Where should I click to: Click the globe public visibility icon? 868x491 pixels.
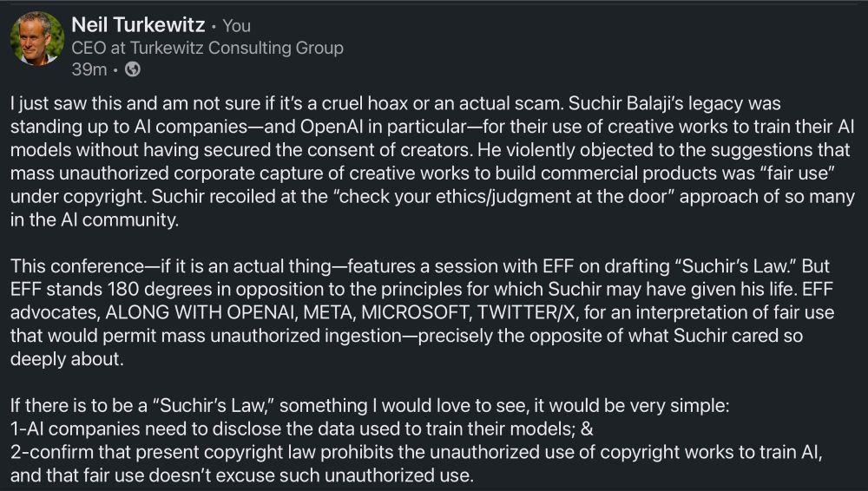pos(132,69)
